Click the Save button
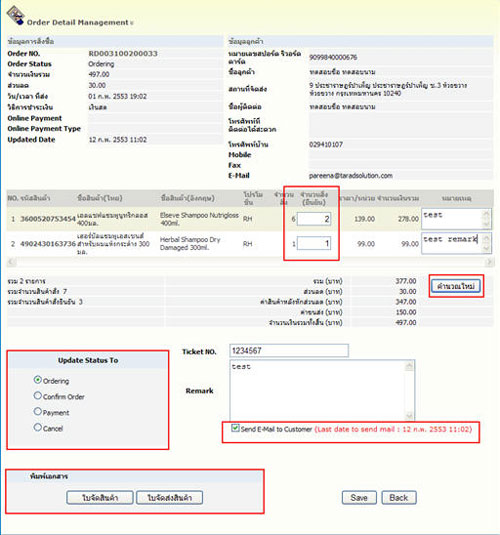The image size is (500, 535). point(359,498)
